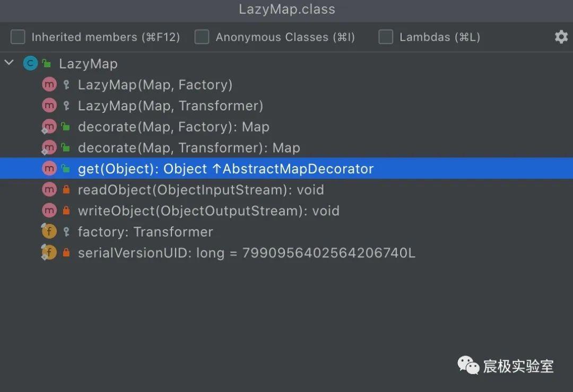Viewport: 573px width, 392px height.
Task: Check the Lambdas checkbox
Action: [x=386, y=37]
